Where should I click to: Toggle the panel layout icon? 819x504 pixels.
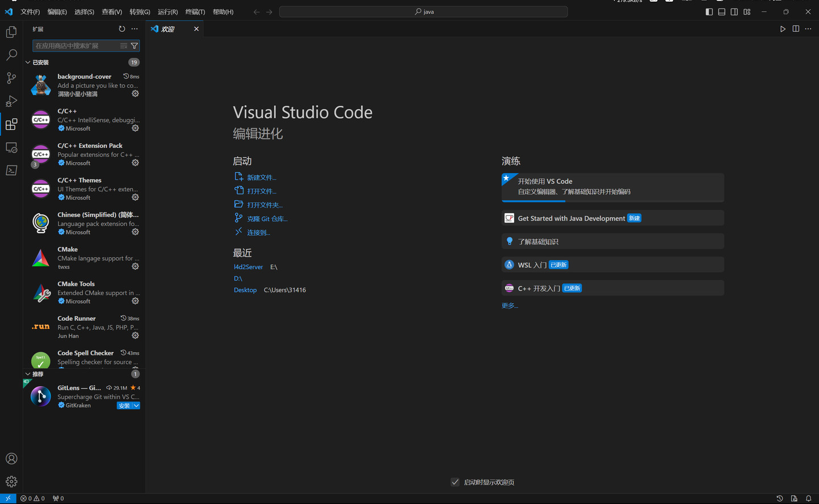pyautogui.click(x=721, y=11)
